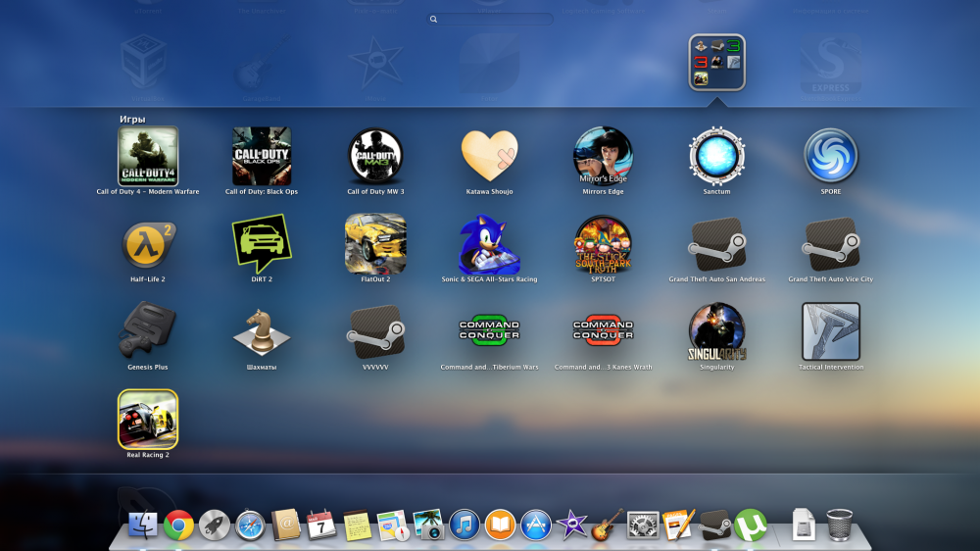
Task: Open the App Store Dock icon
Action: pyautogui.click(x=536, y=525)
